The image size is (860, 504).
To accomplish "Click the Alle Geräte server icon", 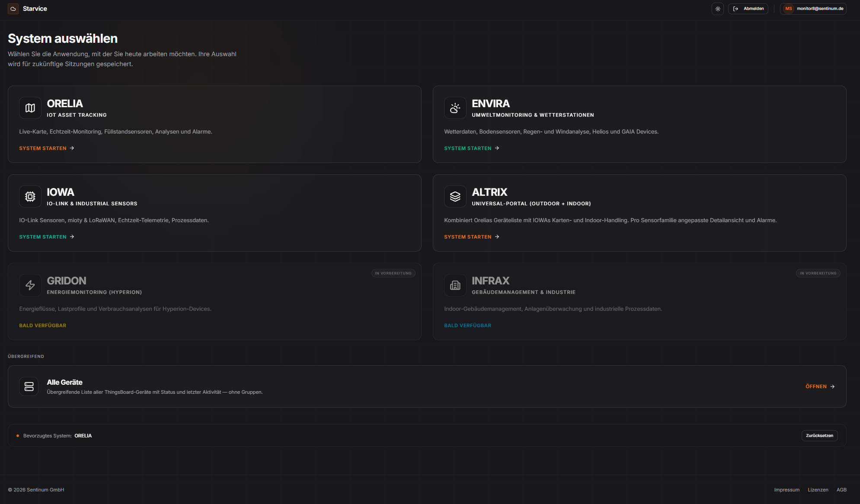I will click(x=29, y=386).
